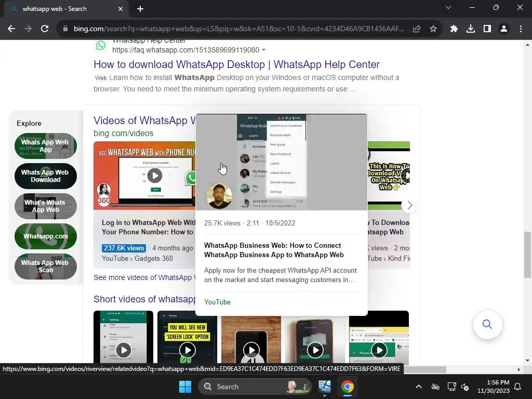Click the network display tray icon
The image size is (532, 399).
coord(451,387)
